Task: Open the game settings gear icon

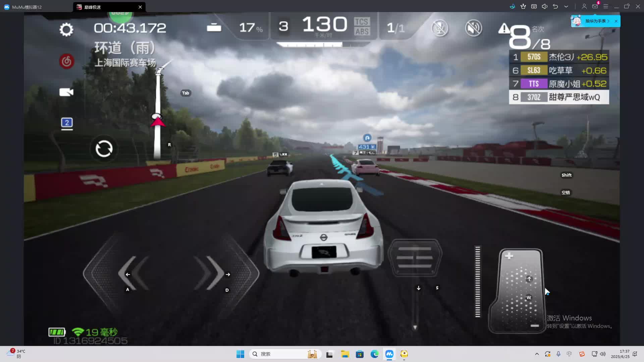Action: pos(66,29)
